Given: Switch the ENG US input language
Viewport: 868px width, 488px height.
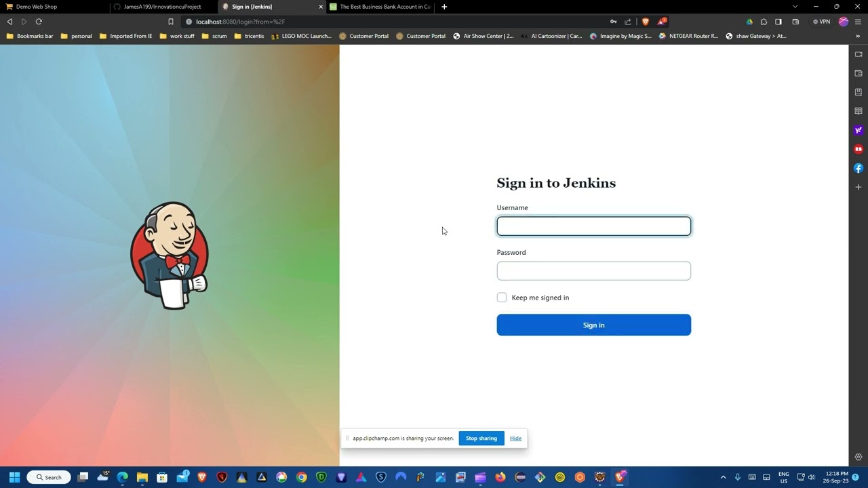Looking at the screenshot, I should click(783, 477).
